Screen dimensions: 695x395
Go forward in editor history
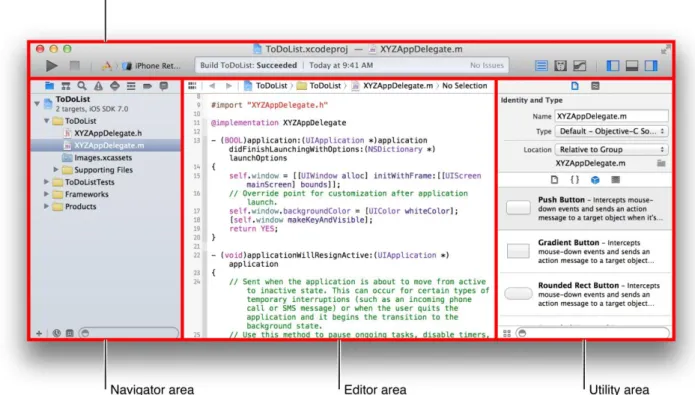click(x=229, y=86)
